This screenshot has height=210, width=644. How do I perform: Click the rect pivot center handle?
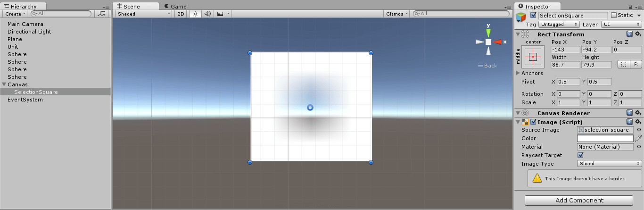[310, 108]
